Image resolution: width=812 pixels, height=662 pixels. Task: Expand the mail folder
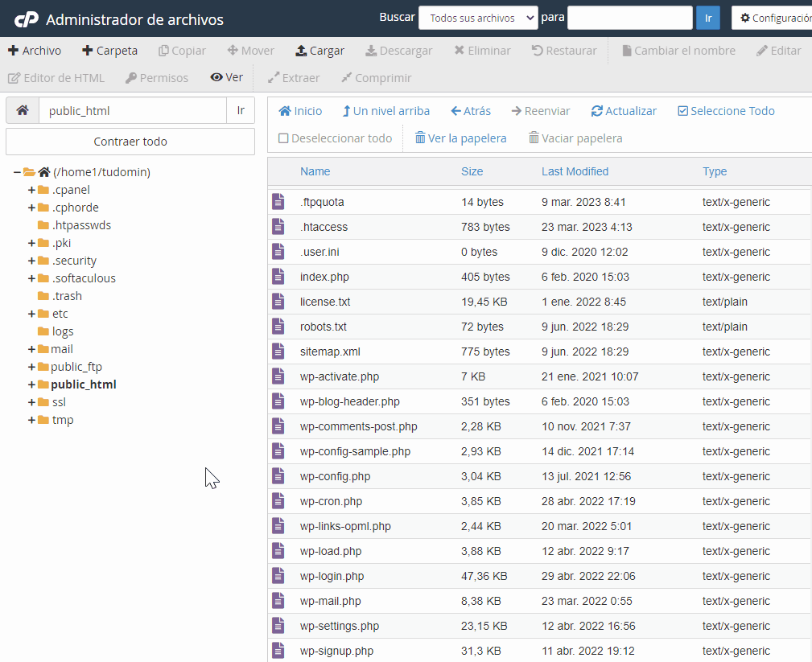click(31, 349)
